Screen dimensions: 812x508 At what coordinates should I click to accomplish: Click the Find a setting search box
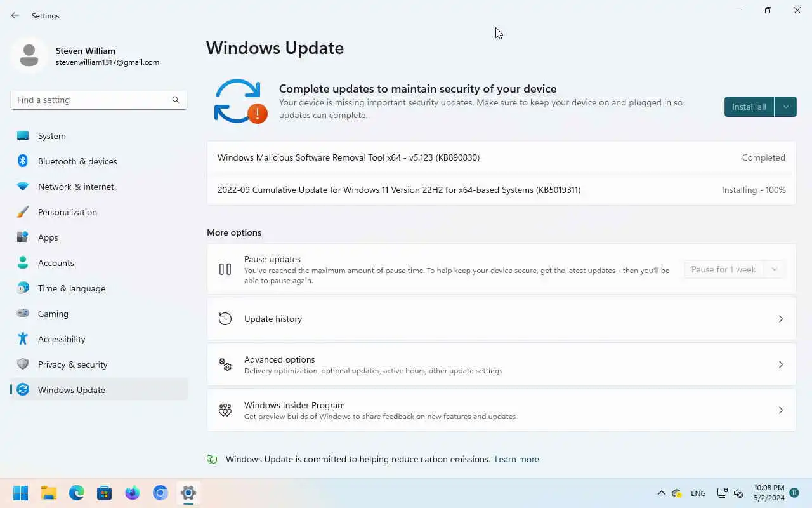(98, 100)
